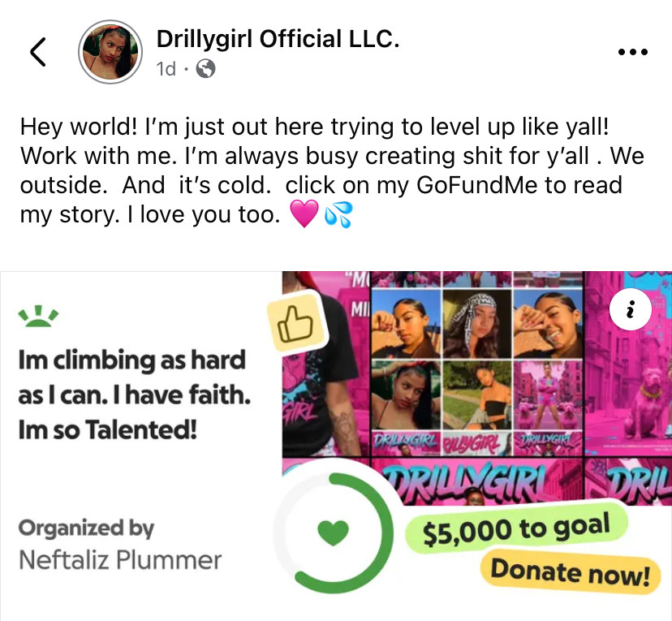This screenshot has height=621, width=672.
Task: Click the green GoFundMe sunburst logo
Action: tap(39, 316)
